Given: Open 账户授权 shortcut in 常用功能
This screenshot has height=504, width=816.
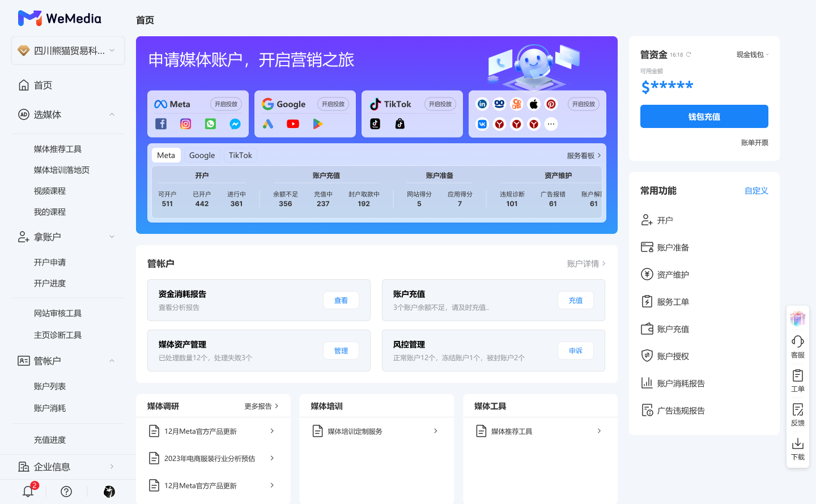Looking at the screenshot, I should [x=665, y=356].
